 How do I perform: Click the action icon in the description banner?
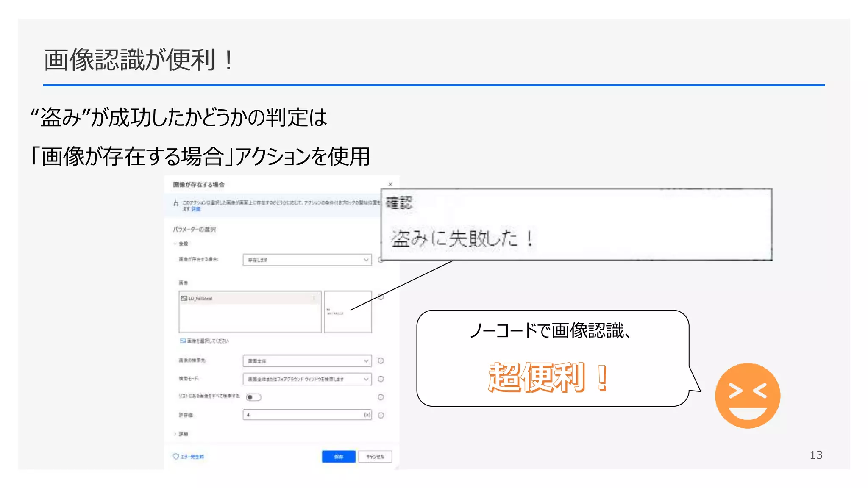click(176, 203)
